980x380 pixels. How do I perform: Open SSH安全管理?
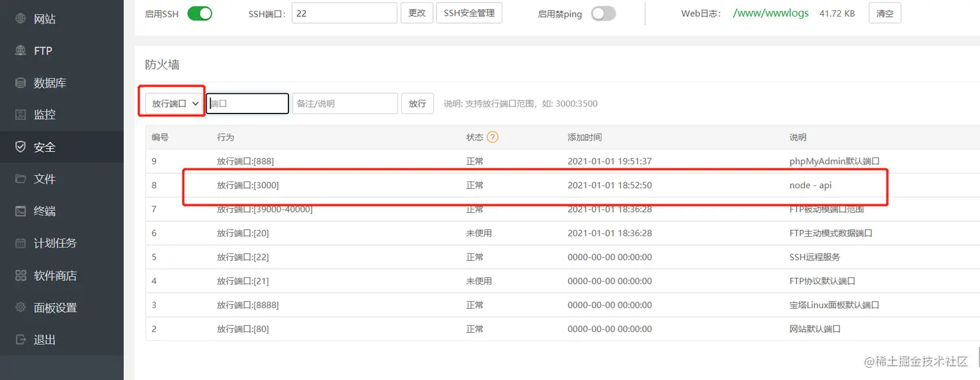pyautogui.click(x=469, y=13)
